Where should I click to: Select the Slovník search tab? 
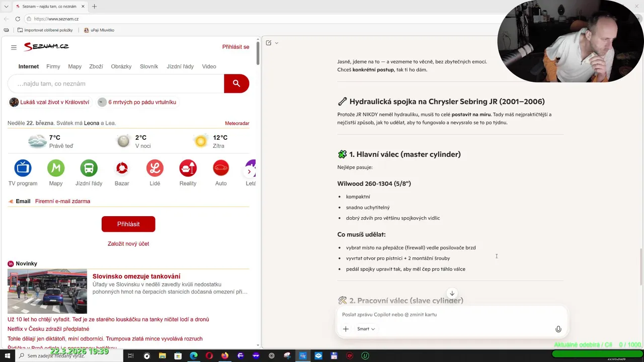coord(149,66)
